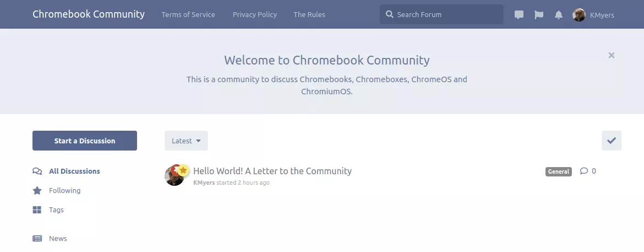The height and width of the screenshot is (252, 644).
Task: Click the reply count speech bubble icon
Action: coord(584,171)
